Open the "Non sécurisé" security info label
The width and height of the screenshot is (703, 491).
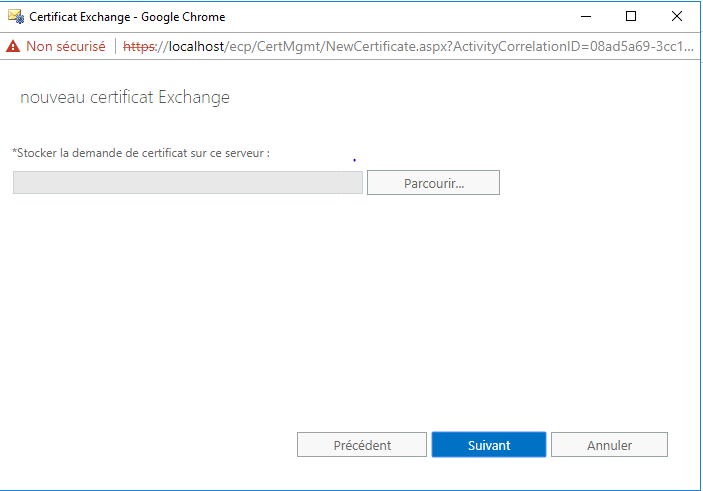65,46
